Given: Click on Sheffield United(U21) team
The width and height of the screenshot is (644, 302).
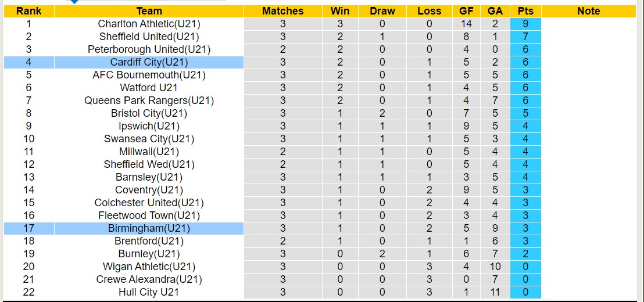Looking at the screenshot, I should coord(149,37).
